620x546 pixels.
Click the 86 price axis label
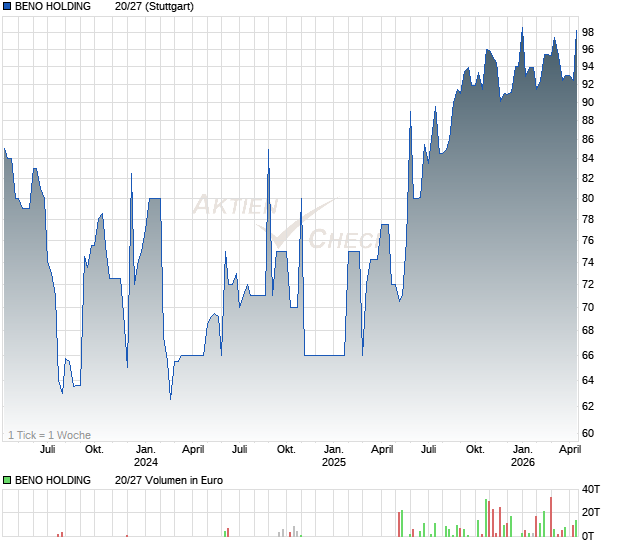coord(588,139)
